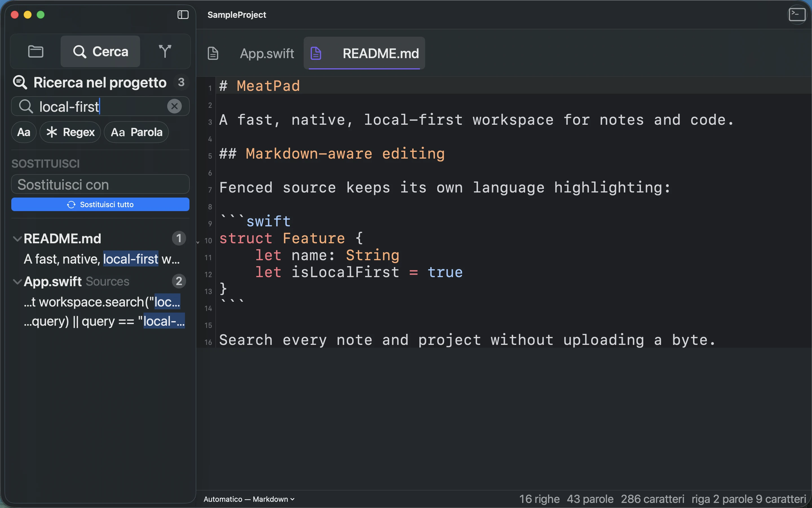Click the 'struct Feature {' code line

coord(291,238)
